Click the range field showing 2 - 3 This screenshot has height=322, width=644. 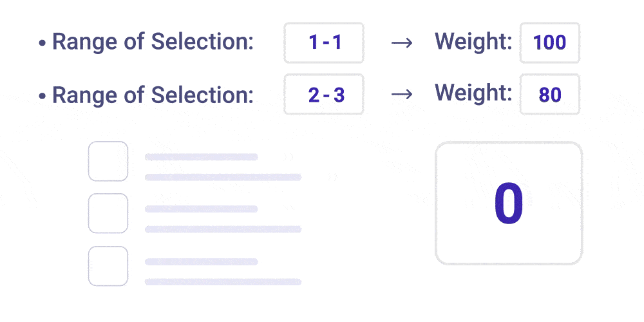click(324, 95)
